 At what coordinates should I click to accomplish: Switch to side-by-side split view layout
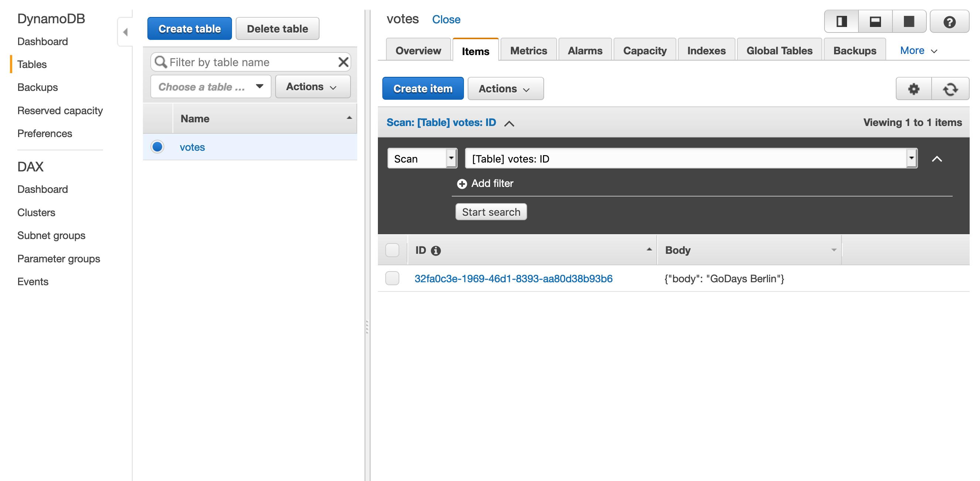click(x=841, y=22)
